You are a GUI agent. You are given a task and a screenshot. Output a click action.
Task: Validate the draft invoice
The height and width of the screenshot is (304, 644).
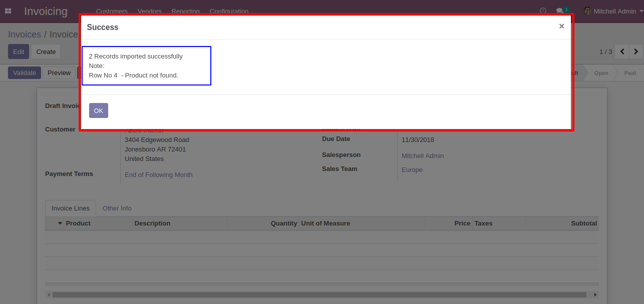pos(25,72)
